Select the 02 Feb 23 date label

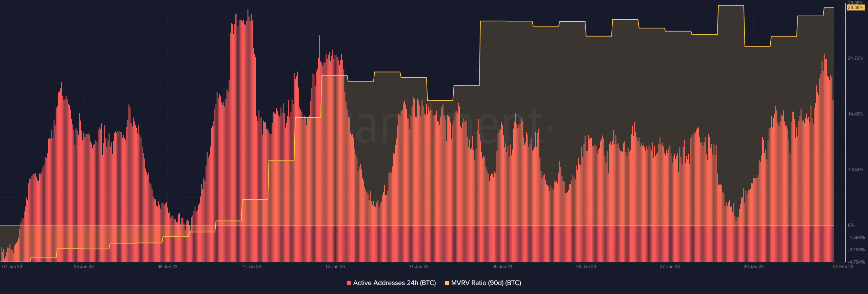tap(843, 267)
